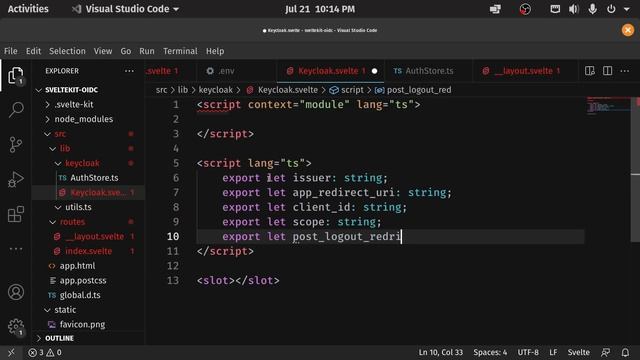The image size is (640, 360).
Task: Collapse the routes folder
Action: pos(53,222)
